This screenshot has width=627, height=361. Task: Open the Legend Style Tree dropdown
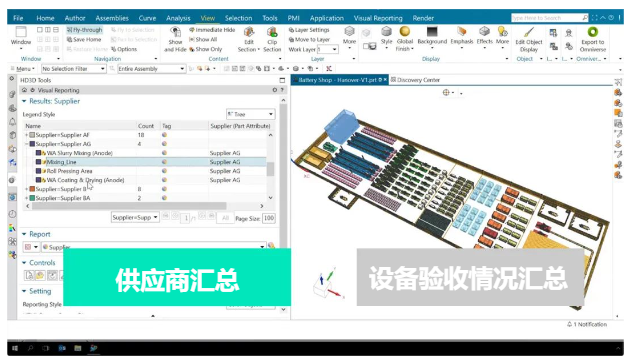click(x=251, y=114)
